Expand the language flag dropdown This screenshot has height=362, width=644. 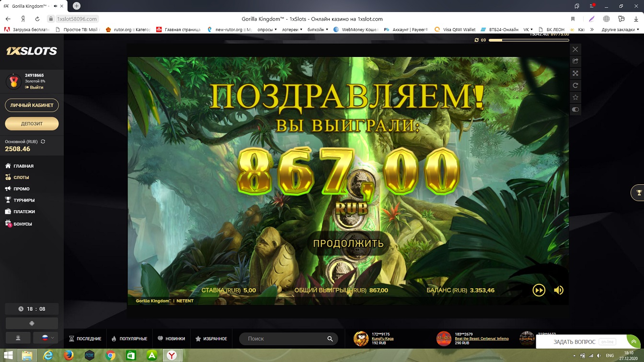coord(46,338)
